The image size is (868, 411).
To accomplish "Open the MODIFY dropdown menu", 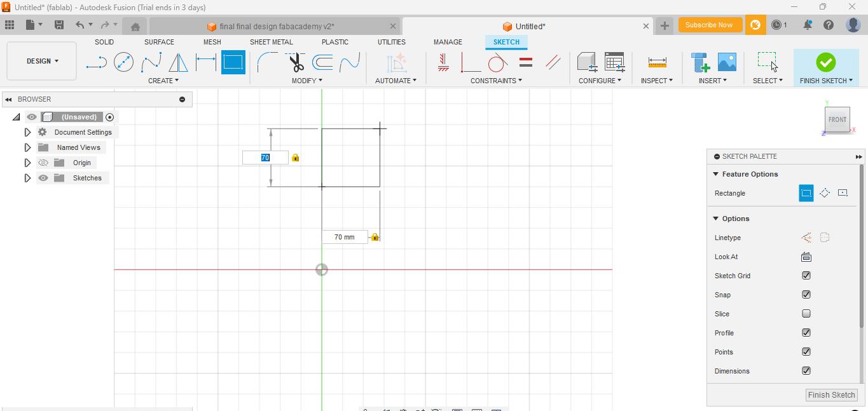I will (x=307, y=81).
